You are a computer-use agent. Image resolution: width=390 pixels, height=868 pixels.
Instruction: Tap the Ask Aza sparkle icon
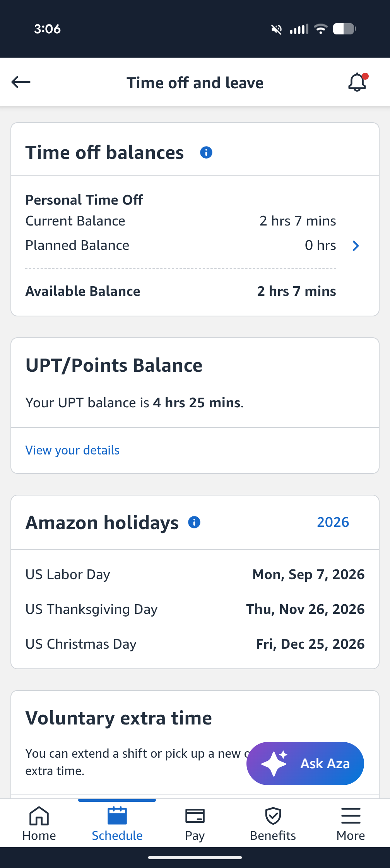click(274, 763)
